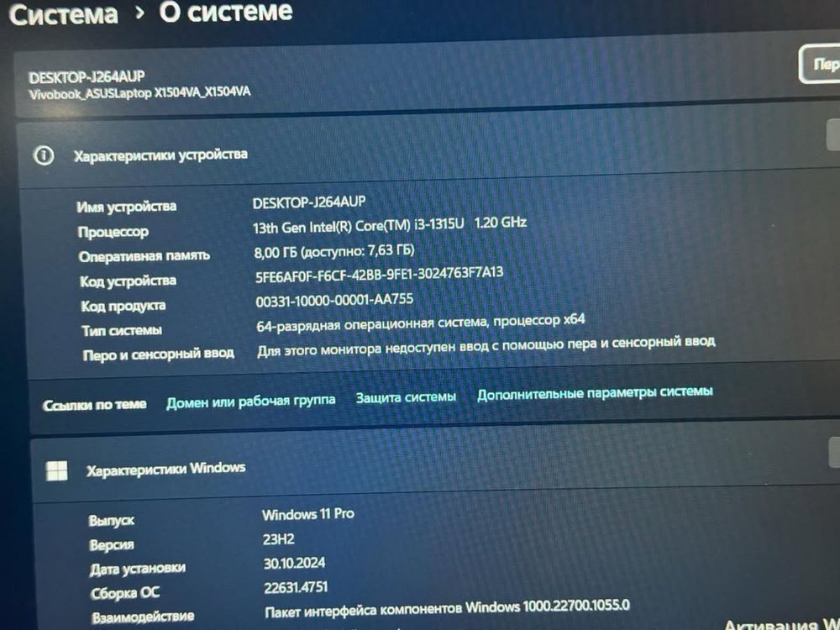Select the 13th Gen Intel(R) Core(TM) i3-1315U value
The width and height of the screenshot is (840, 630).
click(x=390, y=225)
